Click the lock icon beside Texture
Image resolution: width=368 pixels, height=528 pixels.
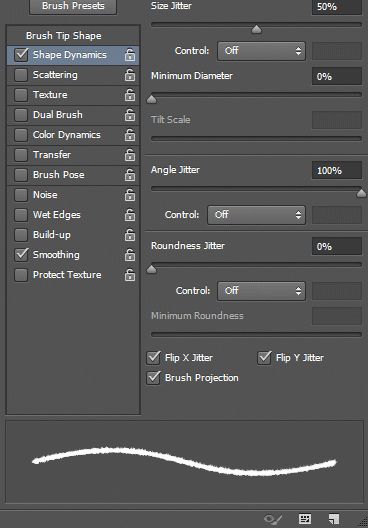(130, 95)
